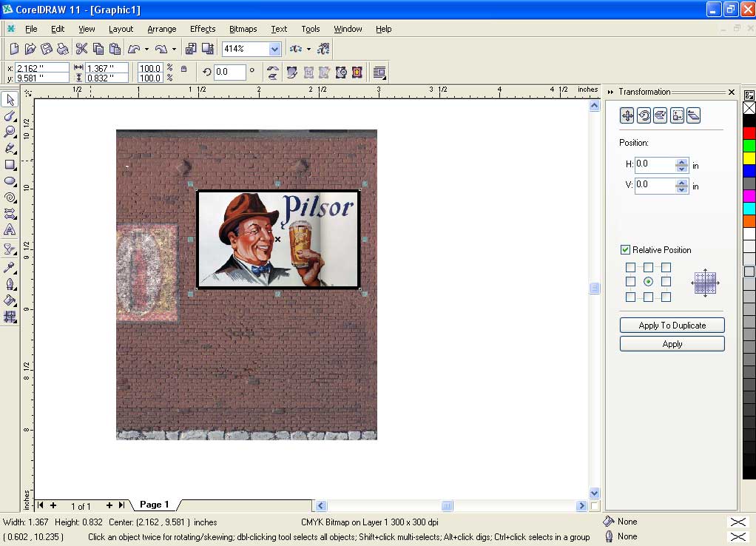Pick the red swatch in color palette
Screen dimensions: 756x546
pyautogui.click(x=749, y=132)
